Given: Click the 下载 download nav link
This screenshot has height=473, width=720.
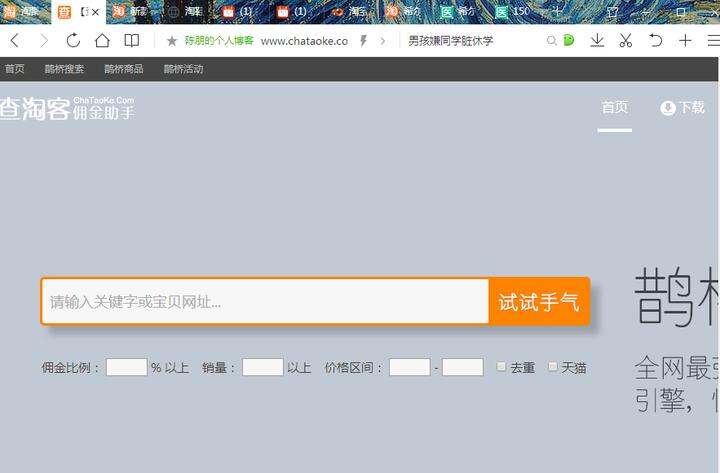Looking at the screenshot, I should [x=682, y=108].
